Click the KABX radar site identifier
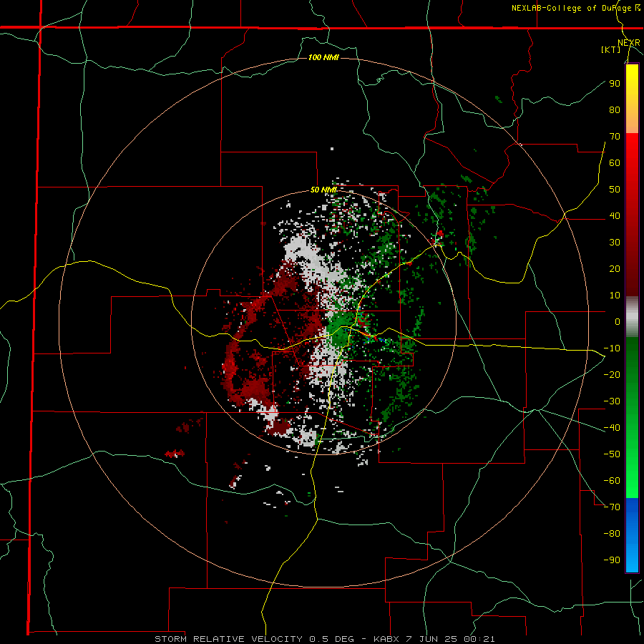The height and width of the screenshot is (644, 644). pos(388,639)
